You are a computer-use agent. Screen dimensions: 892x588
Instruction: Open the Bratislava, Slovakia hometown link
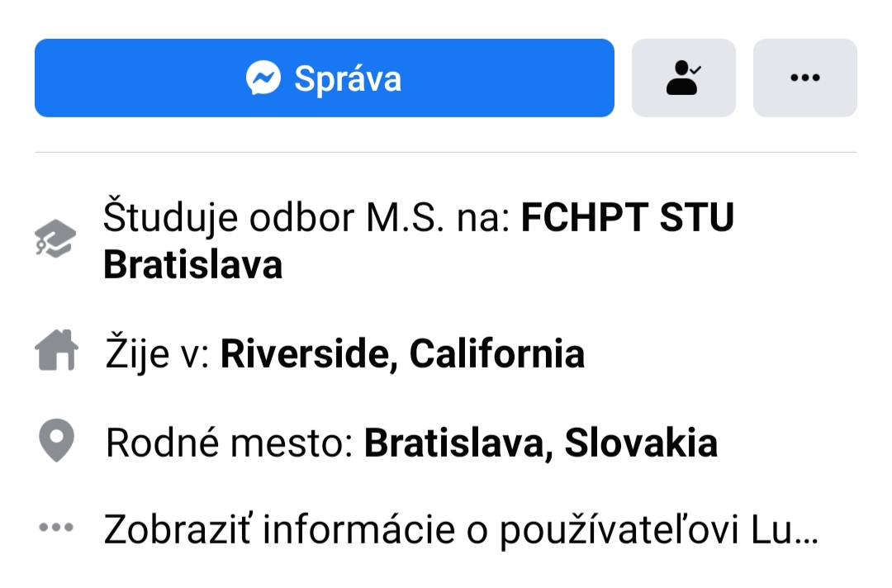tap(541, 443)
